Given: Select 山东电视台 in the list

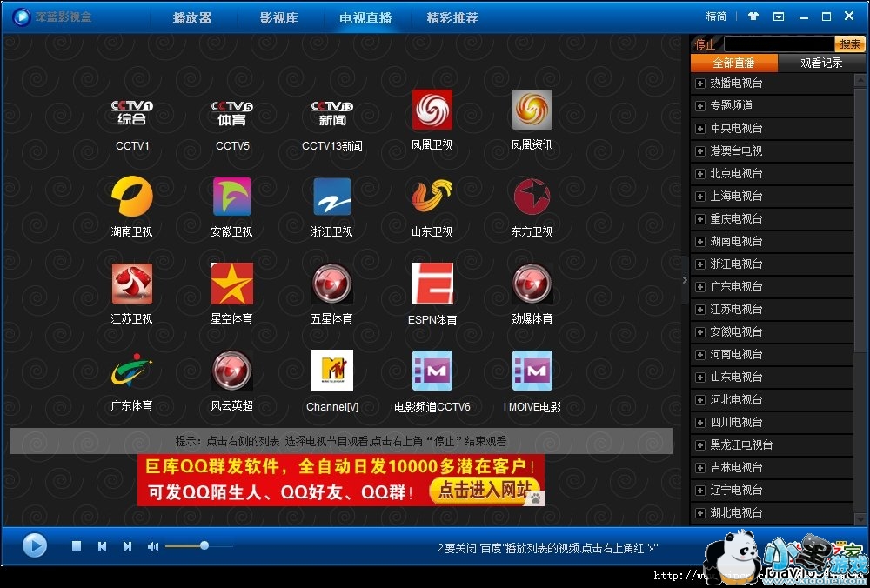Looking at the screenshot, I should click(736, 378).
